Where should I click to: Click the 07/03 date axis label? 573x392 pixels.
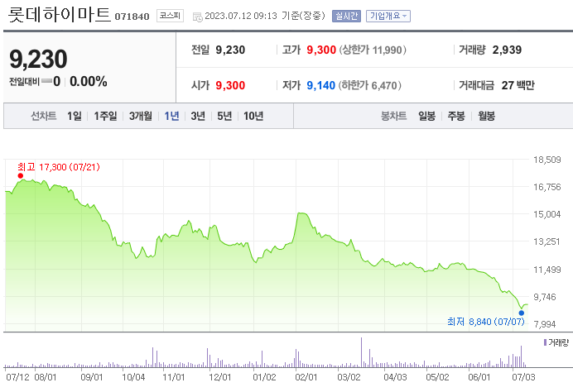(523, 377)
